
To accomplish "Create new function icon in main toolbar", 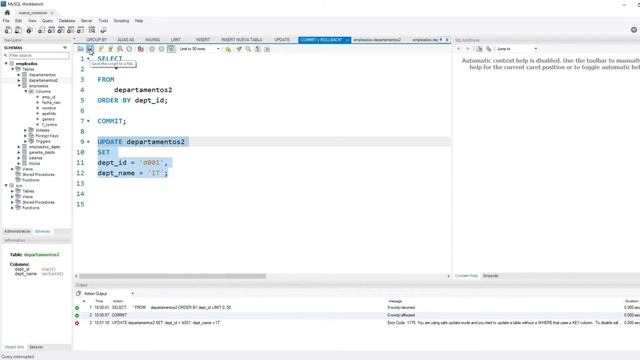I will click(80, 30).
